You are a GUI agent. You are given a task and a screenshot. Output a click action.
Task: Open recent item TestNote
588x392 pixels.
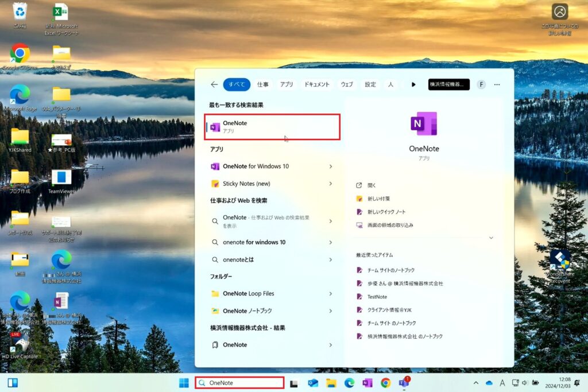click(x=377, y=297)
